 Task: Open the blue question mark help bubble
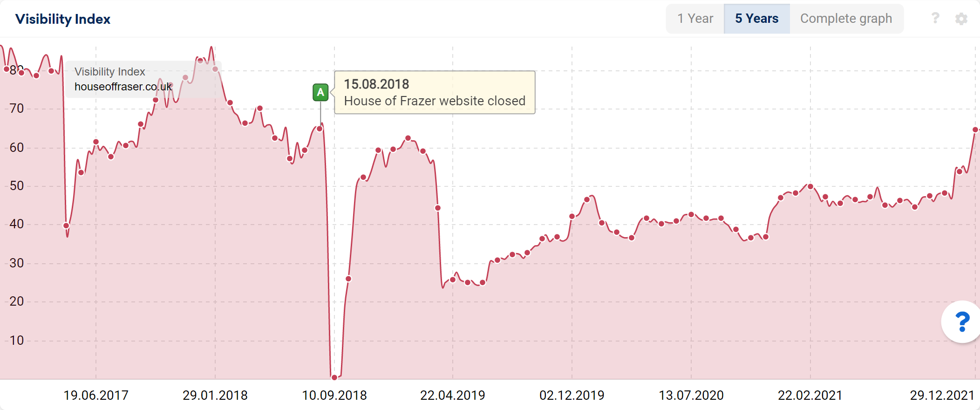point(962,322)
